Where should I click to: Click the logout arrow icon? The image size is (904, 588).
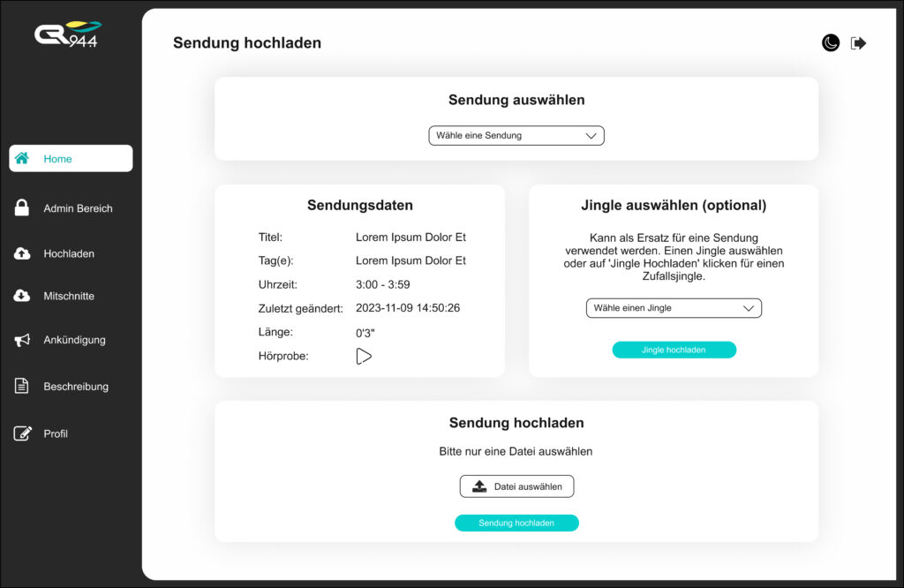[858, 43]
